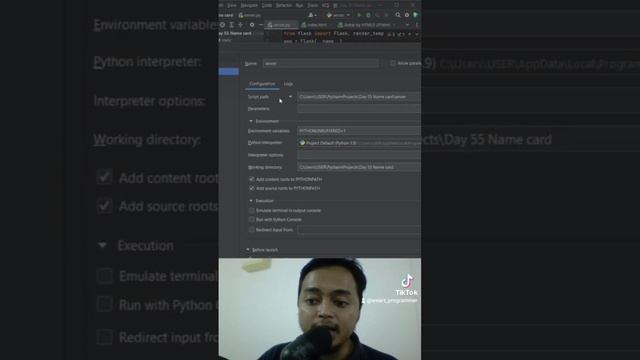Click the Interpreter options field
Viewport: 640px width, 360px height.
tap(359, 155)
